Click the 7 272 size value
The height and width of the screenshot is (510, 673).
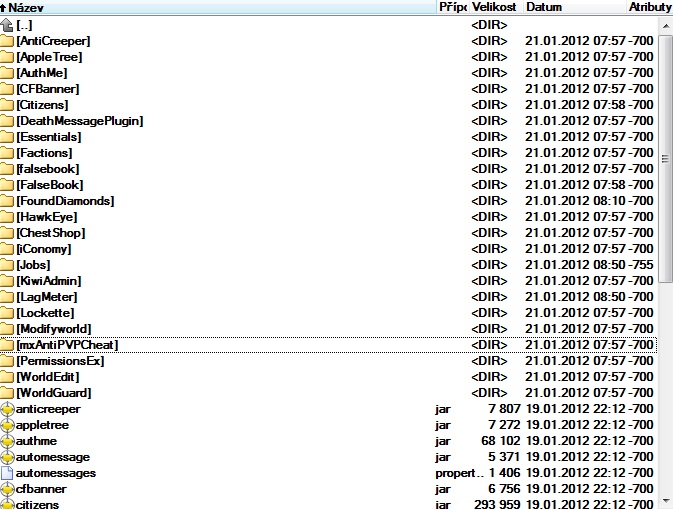504,425
